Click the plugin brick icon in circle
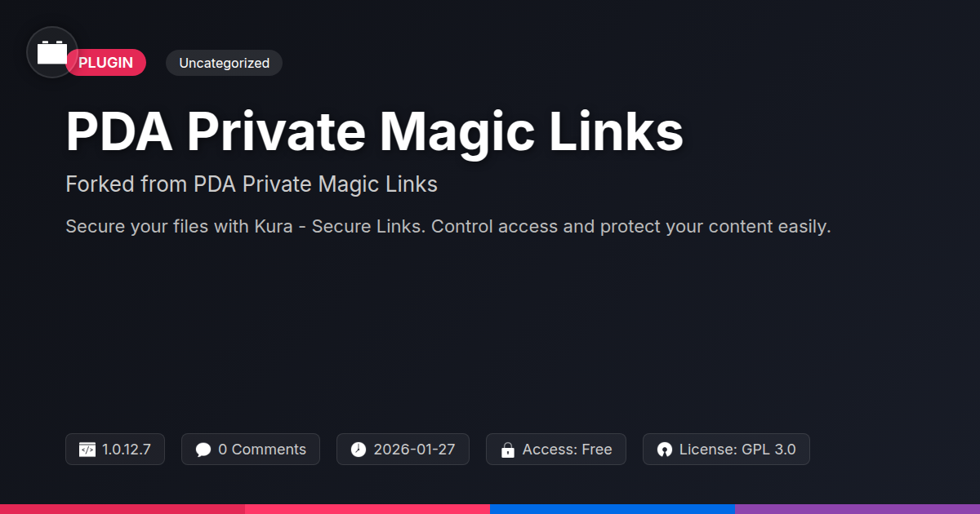The height and width of the screenshot is (514, 980). point(52,52)
